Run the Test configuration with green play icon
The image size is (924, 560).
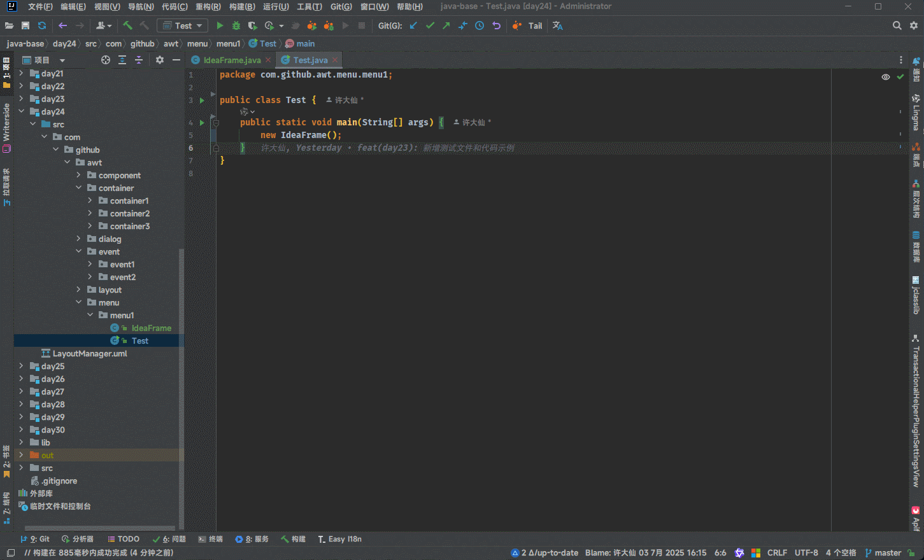tap(220, 25)
